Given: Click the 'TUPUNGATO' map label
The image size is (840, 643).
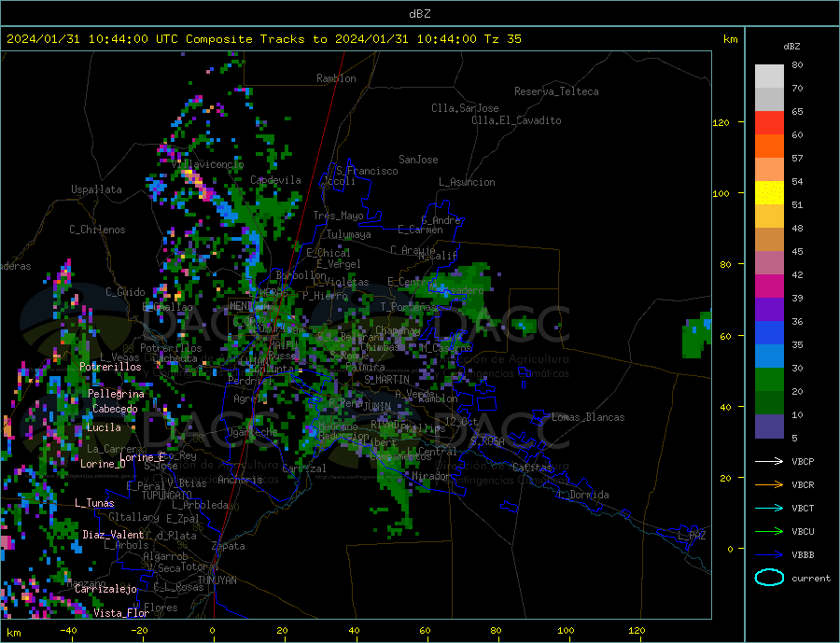Looking at the screenshot, I should pos(167,496).
